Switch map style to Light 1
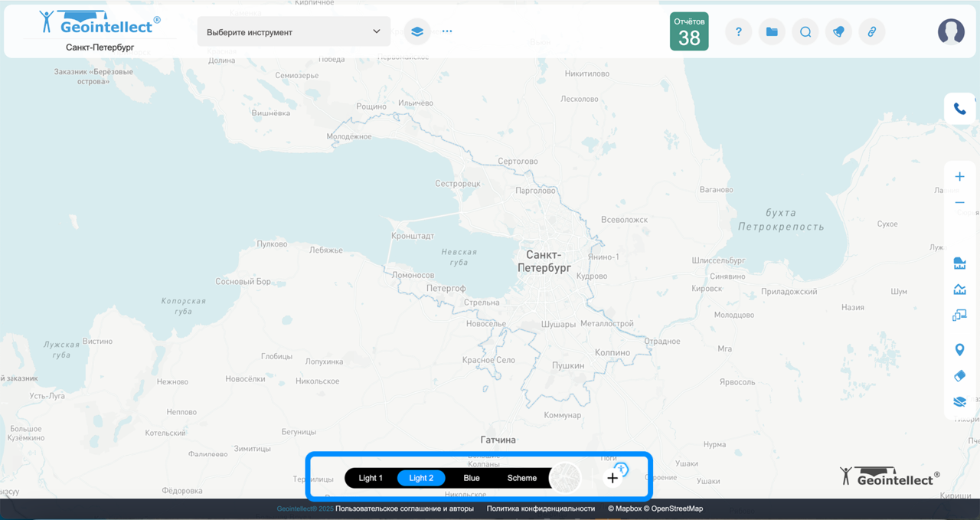Screen dimensions: 980x520 tap(371, 478)
